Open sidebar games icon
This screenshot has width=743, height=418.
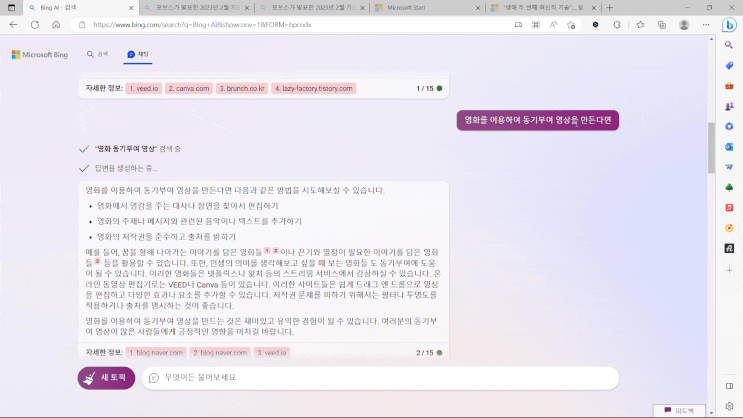click(x=729, y=106)
